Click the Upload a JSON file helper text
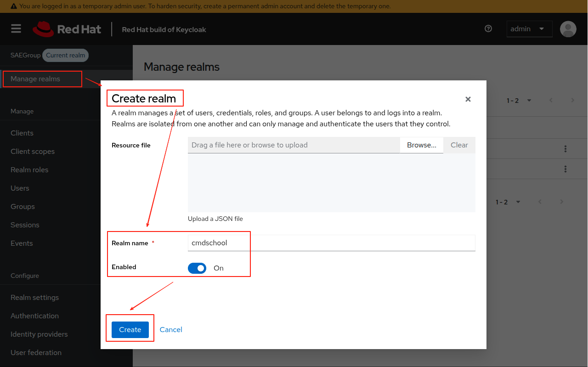 (x=215, y=219)
